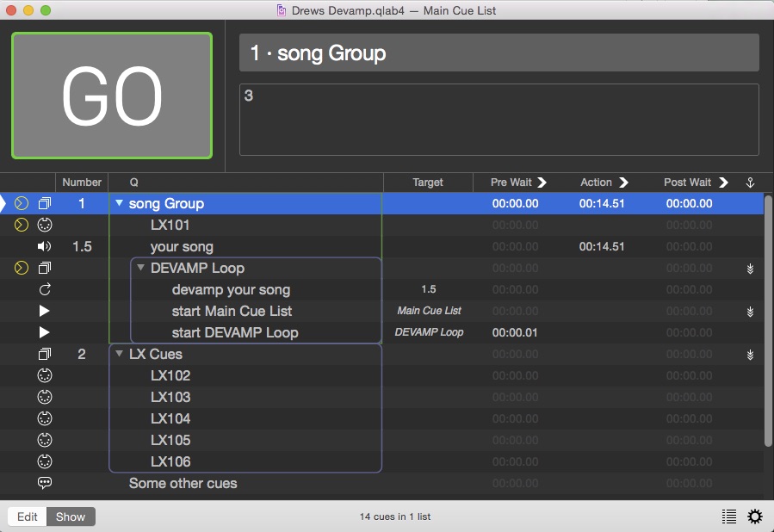This screenshot has height=532, width=774.
Task: Click the cue list vertical scrollbar
Action: point(768,319)
